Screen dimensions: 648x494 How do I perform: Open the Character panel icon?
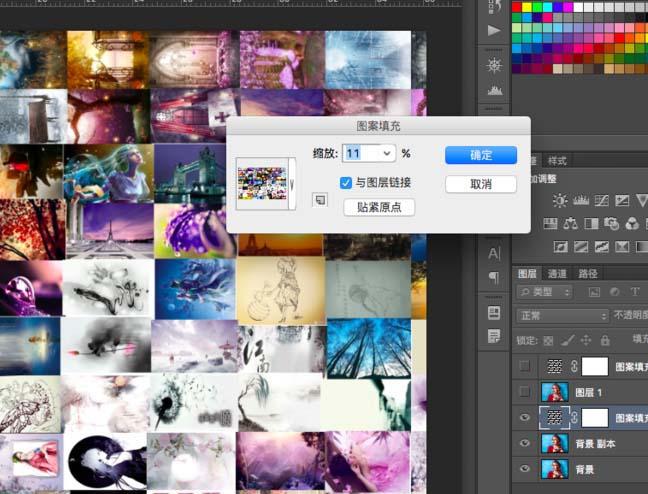point(494,253)
